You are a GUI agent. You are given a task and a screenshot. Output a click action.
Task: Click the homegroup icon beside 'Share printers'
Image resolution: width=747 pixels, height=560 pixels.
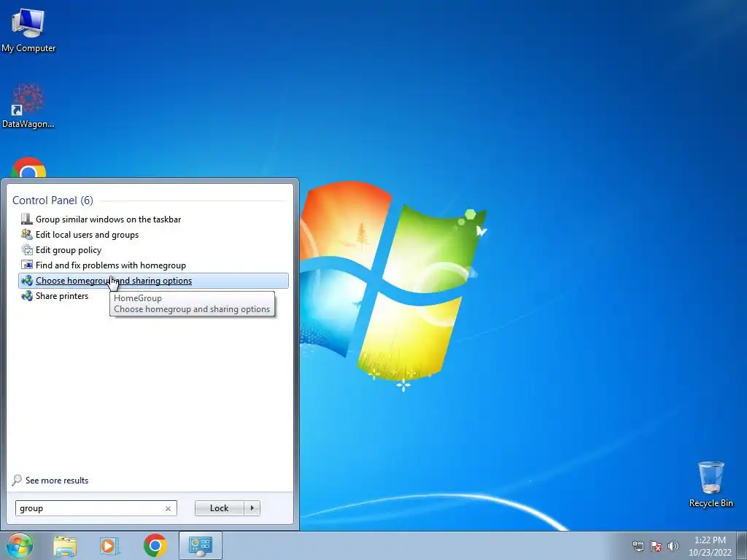[x=27, y=296]
